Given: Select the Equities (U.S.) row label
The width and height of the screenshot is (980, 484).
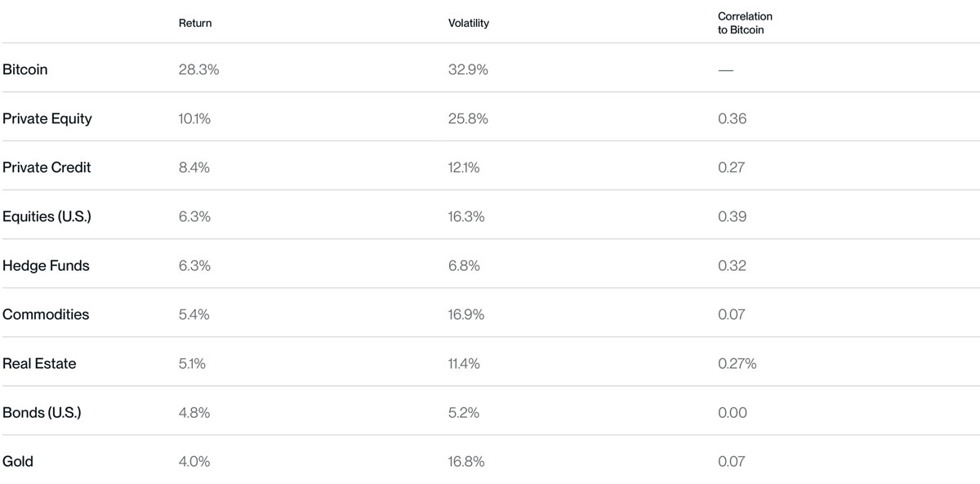Looking at the screenshot, I should (x=47, y=216).
